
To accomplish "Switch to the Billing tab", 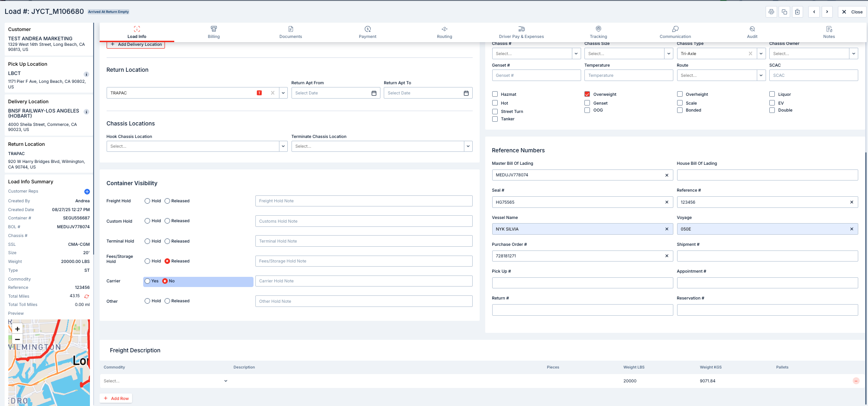I will (214, 32).
